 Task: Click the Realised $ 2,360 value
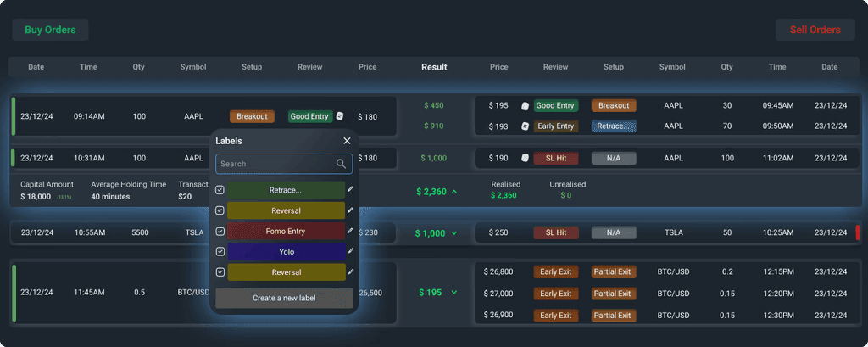504,195
